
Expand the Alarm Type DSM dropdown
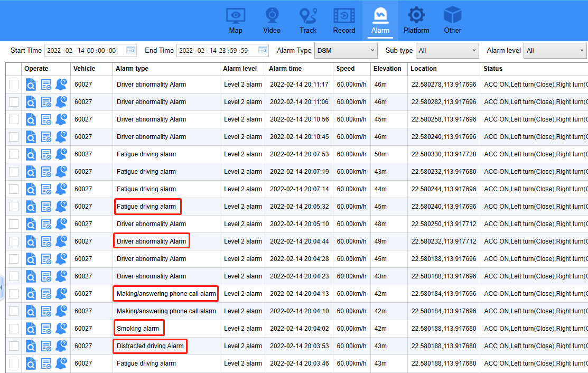(x=346, y=51)
